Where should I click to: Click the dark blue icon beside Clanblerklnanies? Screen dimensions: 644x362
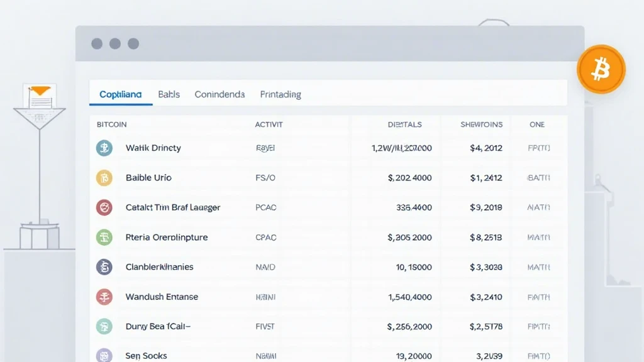(104, 266)
